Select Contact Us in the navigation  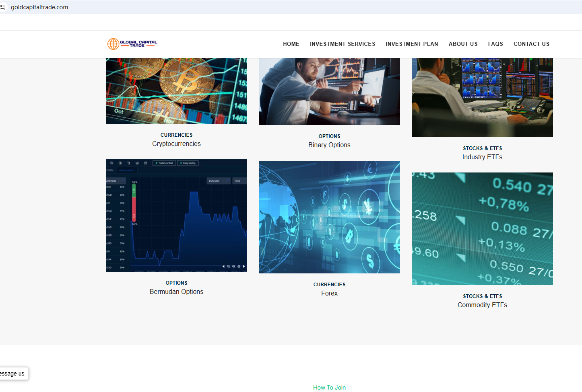pyautogui.click(x=531, y=44)
